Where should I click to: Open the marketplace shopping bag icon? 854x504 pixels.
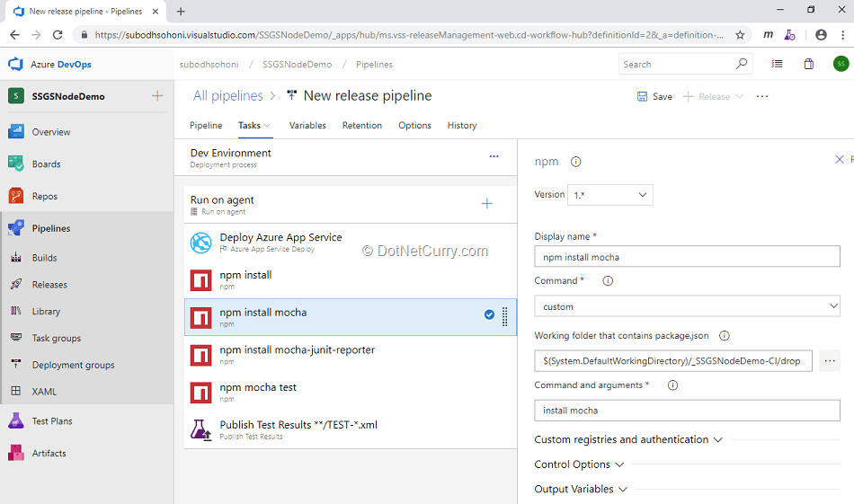tap(809, 64)
